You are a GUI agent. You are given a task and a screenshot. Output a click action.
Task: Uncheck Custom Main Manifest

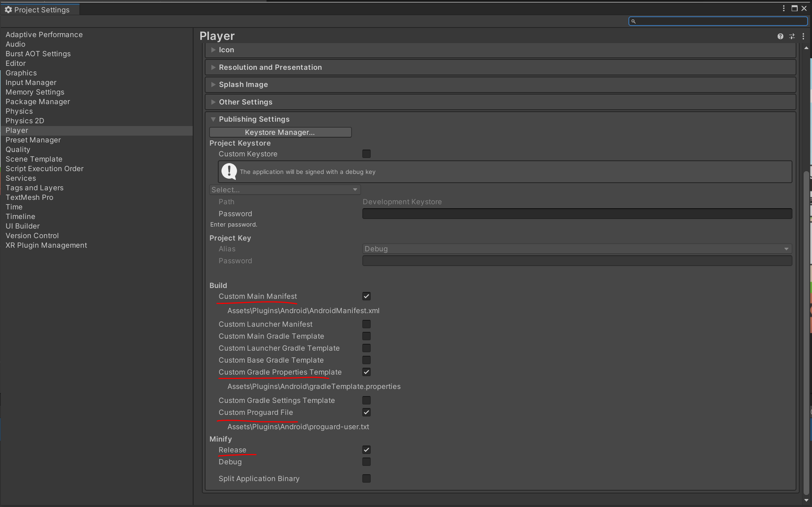(x=366, y=296)
